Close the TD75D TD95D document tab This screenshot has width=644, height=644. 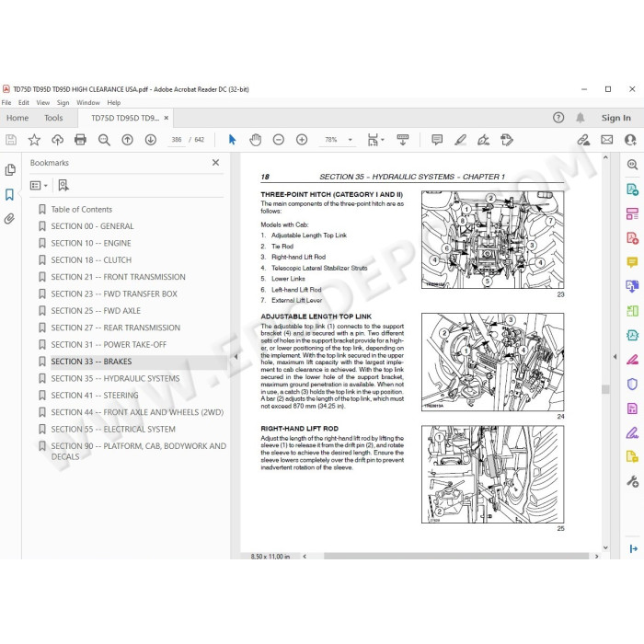[x=167, y=118]
